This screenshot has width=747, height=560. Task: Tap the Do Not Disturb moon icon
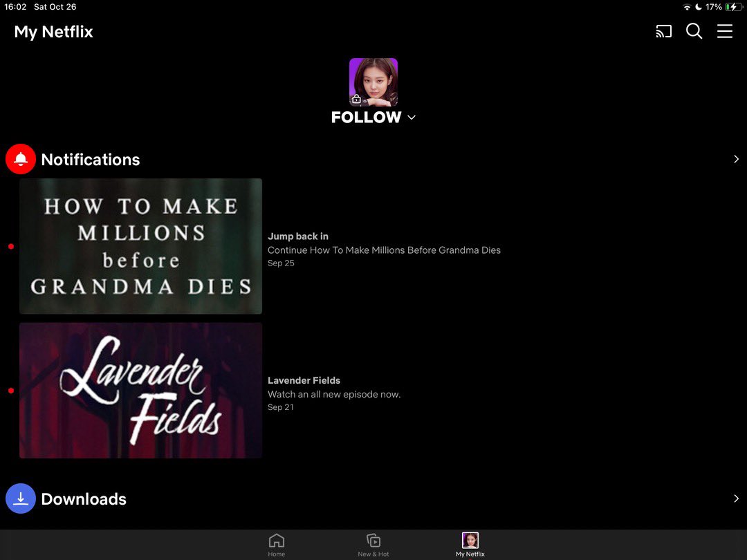pos(699,7)
